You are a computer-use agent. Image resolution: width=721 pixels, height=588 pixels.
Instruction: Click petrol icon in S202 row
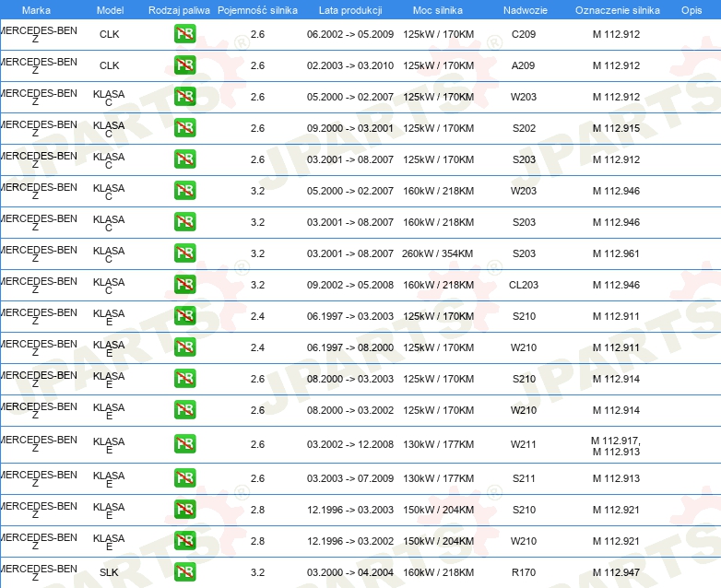tap(184, 128)
